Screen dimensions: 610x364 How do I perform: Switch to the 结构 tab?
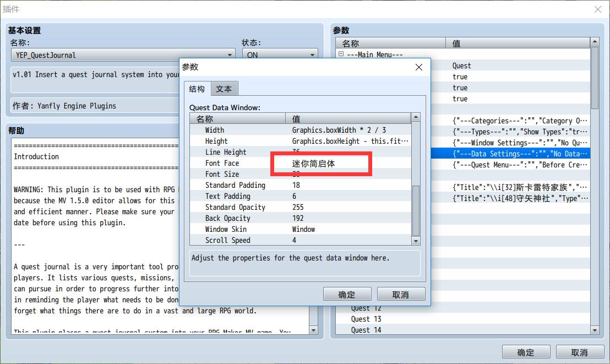click(197, 89)
